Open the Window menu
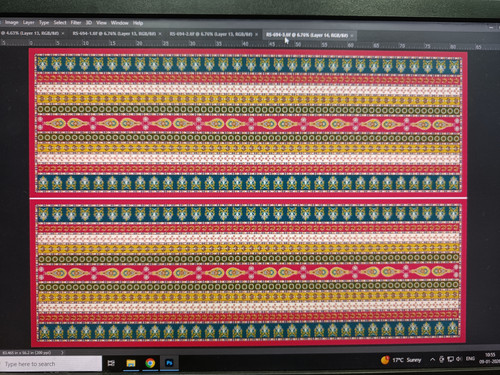Image resolution: width=500 pixels, height=375 pixels. pos(119,23)
